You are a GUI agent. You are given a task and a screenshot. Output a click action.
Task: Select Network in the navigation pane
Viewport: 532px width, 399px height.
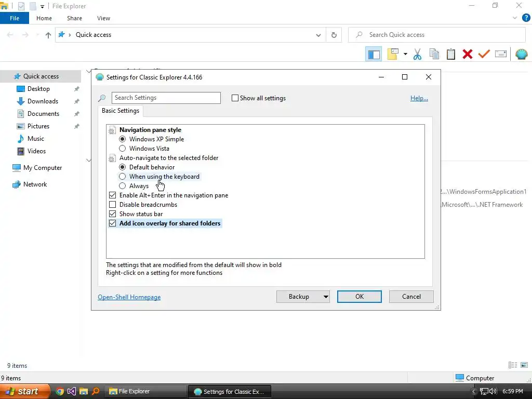pos(35,184)
